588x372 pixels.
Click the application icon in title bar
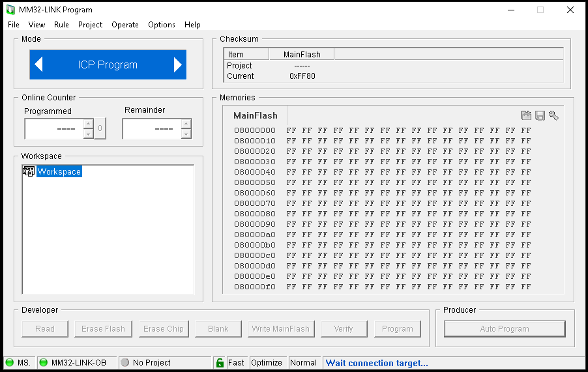(10, 10)
